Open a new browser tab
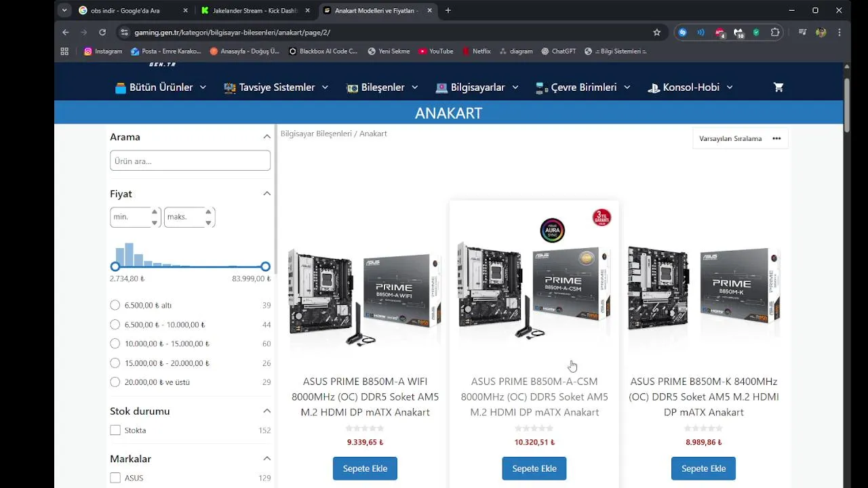The width and height of the screenshot is (868, 488). 448,10
